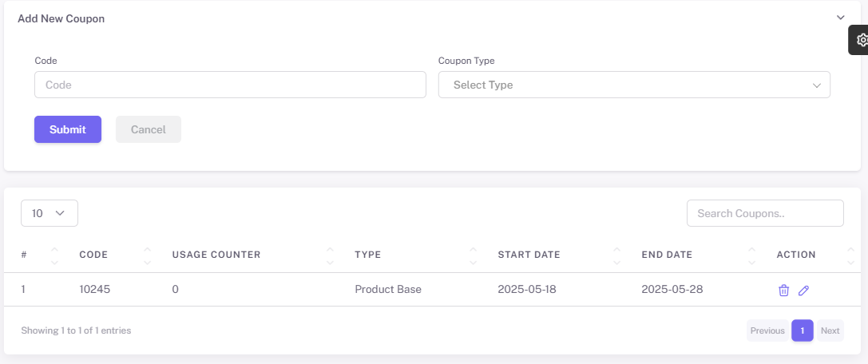
Task: Open the entries-per-page dropdown showing 10
Action: (50, 213)
